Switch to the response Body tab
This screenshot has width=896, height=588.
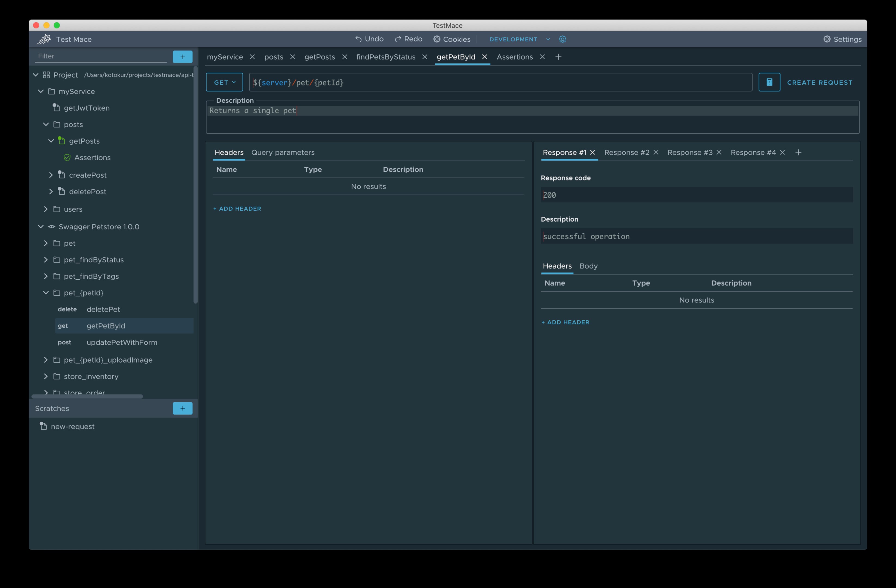(588, 266)
